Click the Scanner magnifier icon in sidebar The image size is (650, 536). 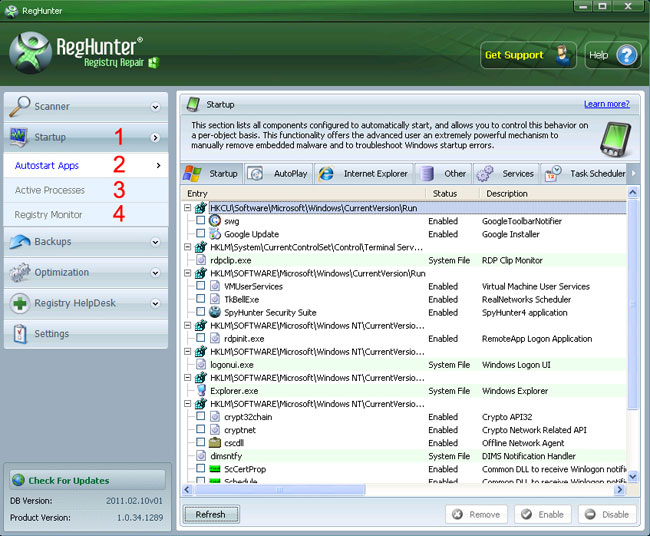tap(20, 106)
